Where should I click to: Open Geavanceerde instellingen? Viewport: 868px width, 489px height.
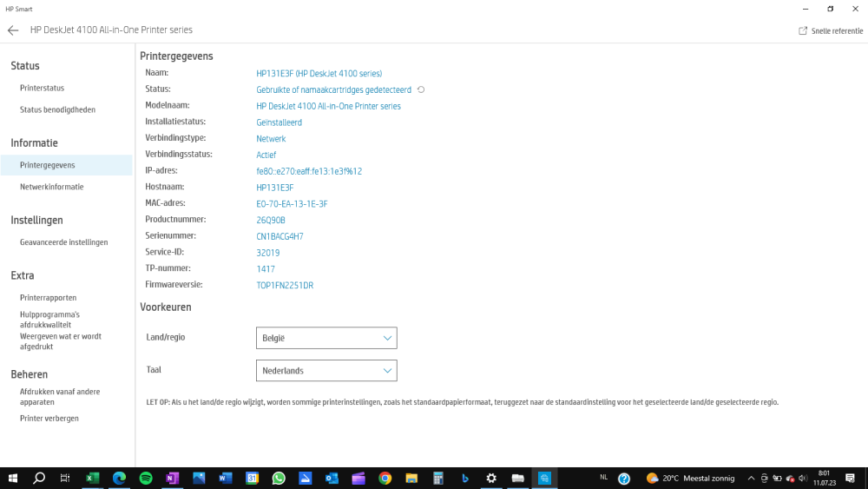63,242
